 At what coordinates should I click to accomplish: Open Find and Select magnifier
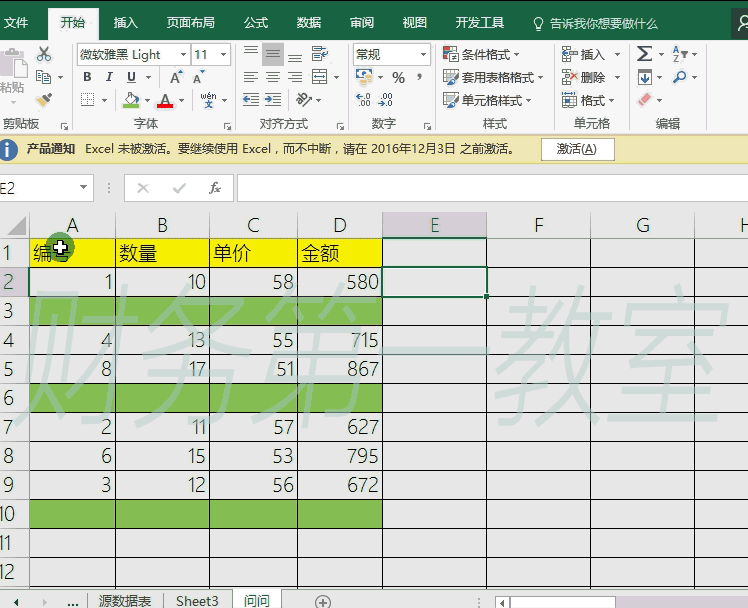point(679,77)
